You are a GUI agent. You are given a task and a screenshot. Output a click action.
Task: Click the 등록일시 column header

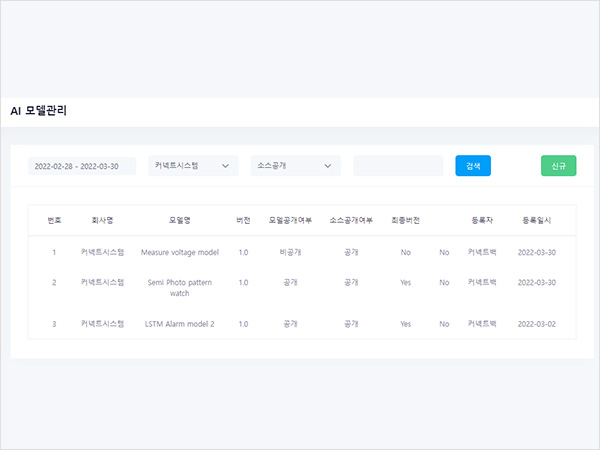point(537,220)
